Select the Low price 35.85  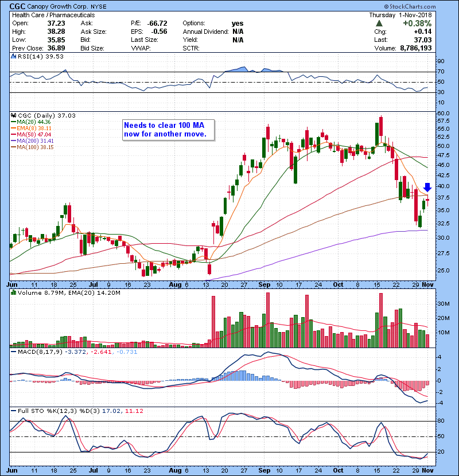point(56,40)
